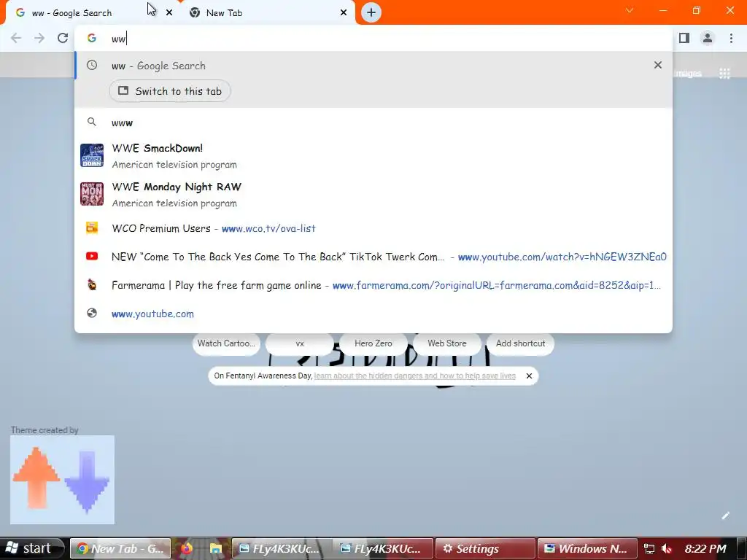
Task: Open 'Hero Zero' shortcut
Action: (x=373, y=343)
